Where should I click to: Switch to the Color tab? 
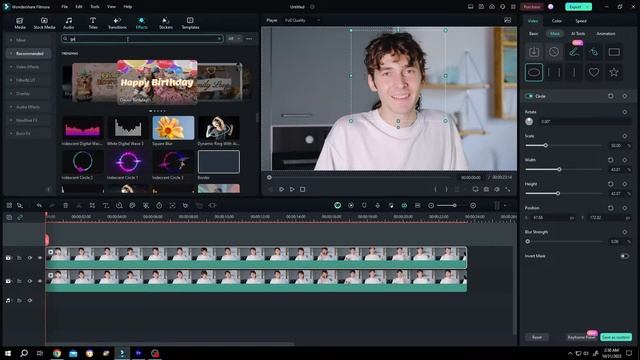557,21
